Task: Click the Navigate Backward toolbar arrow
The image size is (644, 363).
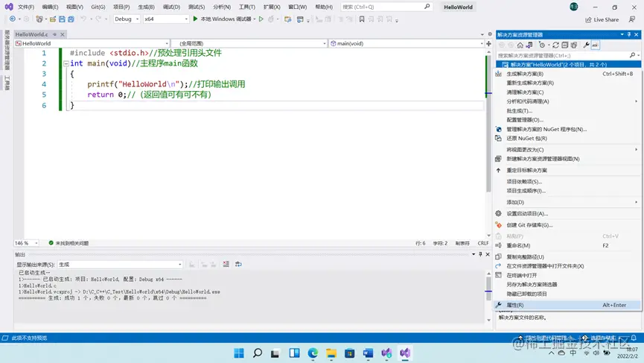Action: pyautogui.click(x=13, y=19)
